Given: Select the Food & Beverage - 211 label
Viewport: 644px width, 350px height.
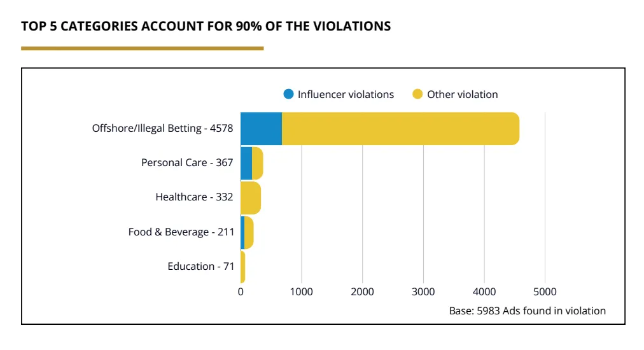Looking at the screenshot, I should point(181,232).
